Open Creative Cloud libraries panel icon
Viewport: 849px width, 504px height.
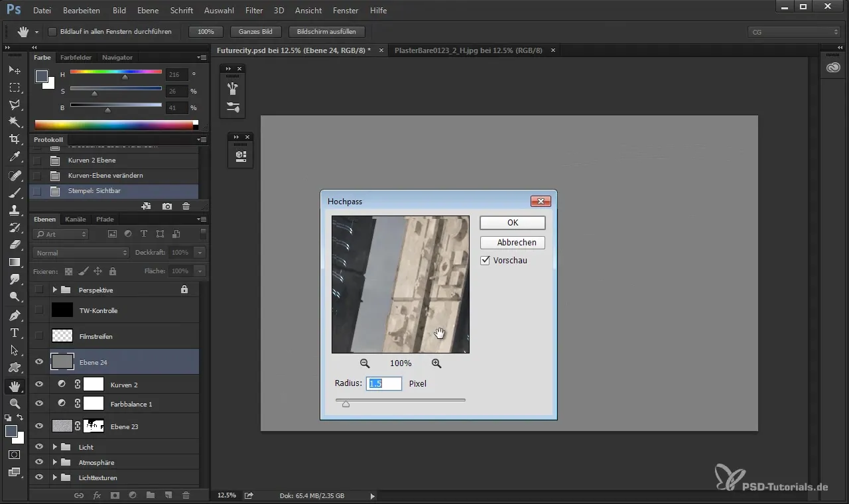834,68
